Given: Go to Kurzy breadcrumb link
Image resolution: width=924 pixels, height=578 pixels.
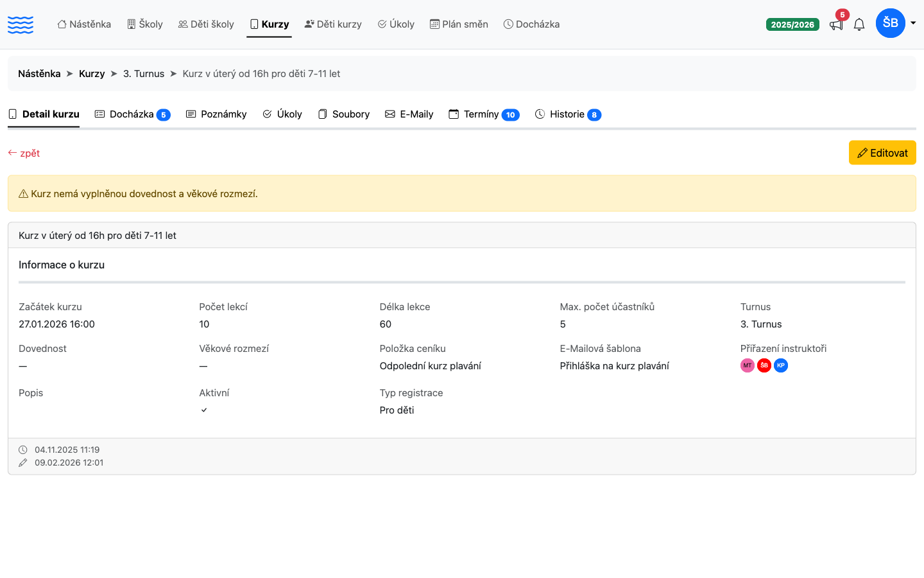Looking at the screenshot, I should [92, 74].
